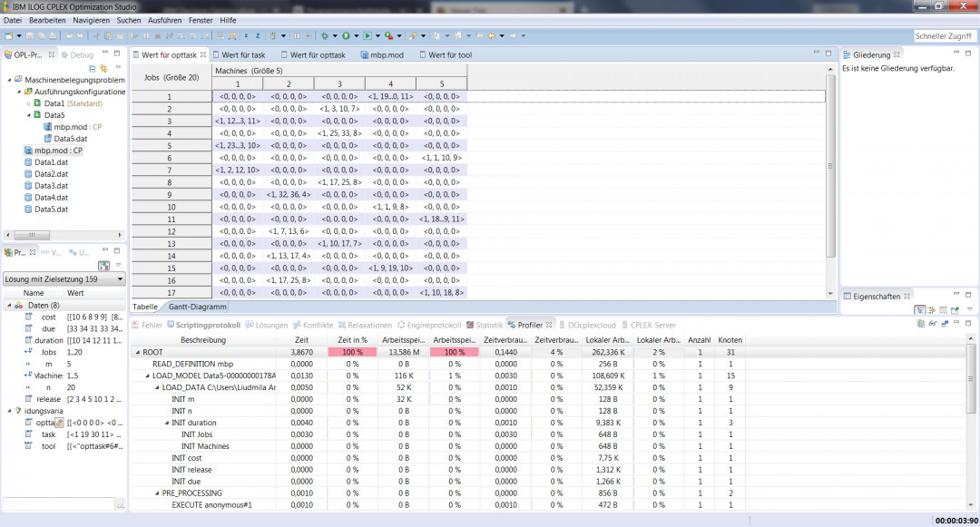Viewport: 980px width, 527px height.
Task: Click the new file icon in main toolbar
Action: point(8,35)
